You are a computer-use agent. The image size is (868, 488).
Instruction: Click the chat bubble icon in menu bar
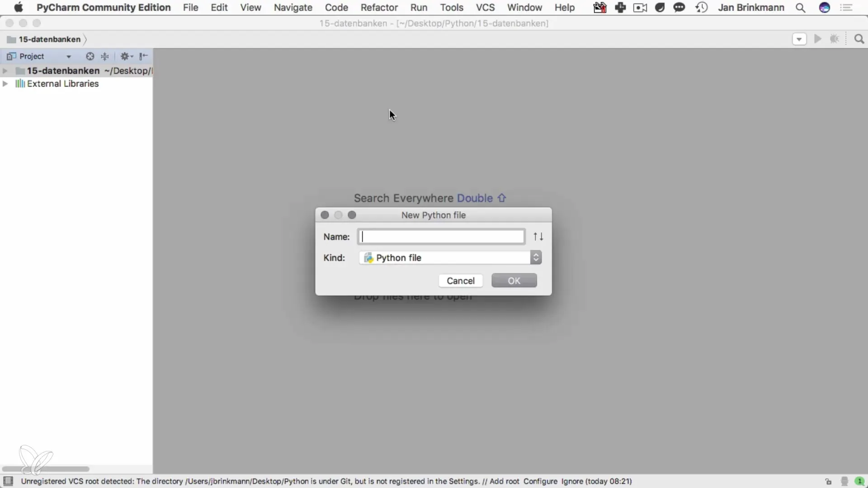[679, 8]
